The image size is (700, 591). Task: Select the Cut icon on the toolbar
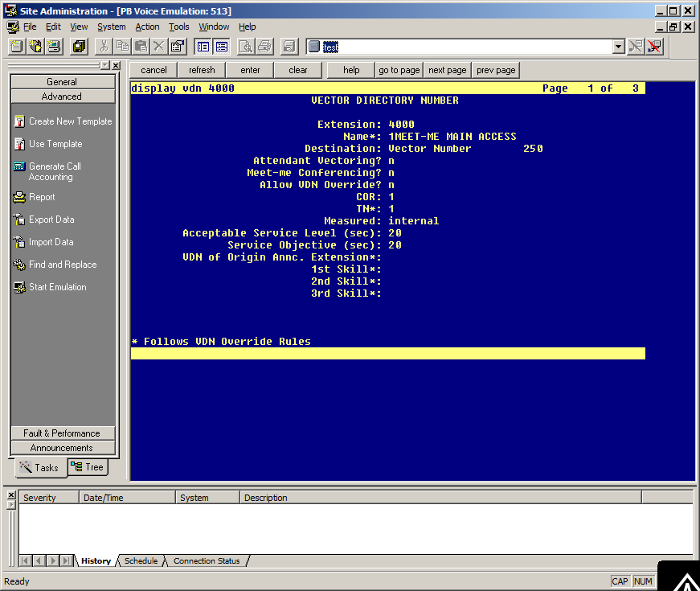point(103,46)
